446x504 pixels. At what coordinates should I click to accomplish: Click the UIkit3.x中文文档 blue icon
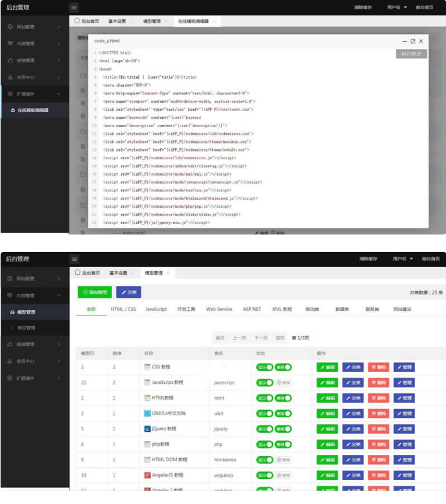click(147, 414)
